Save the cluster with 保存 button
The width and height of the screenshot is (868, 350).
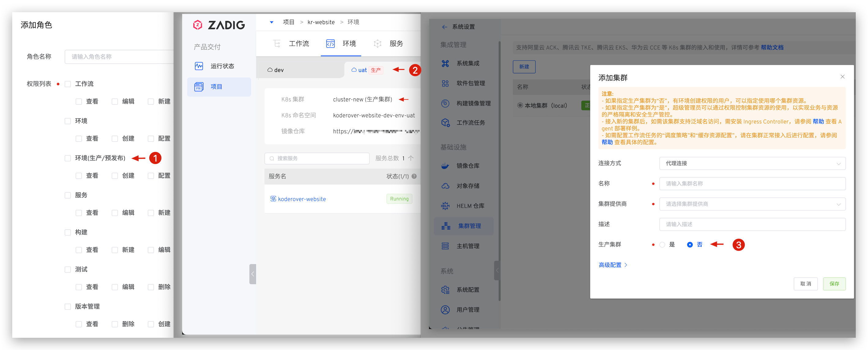tap(835, 284)
